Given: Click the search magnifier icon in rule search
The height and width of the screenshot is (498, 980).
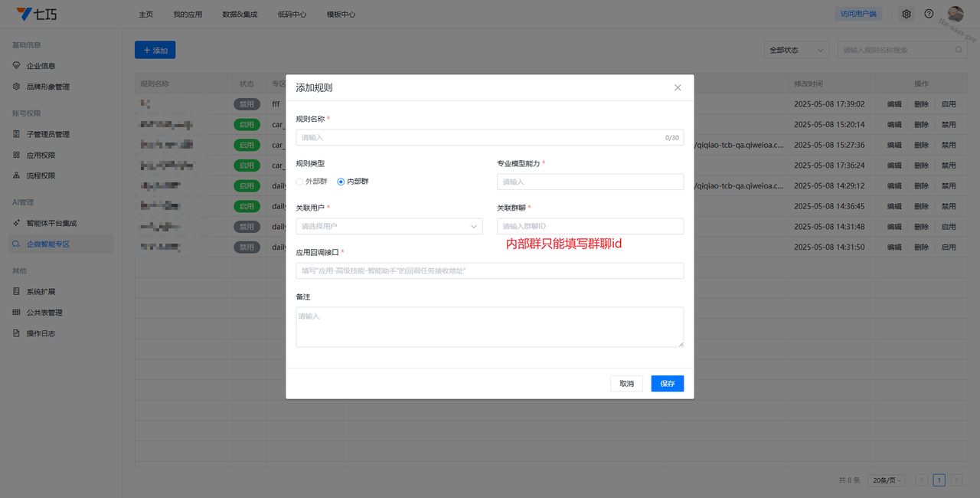Looking at the screenshot, I should [959, 50].
